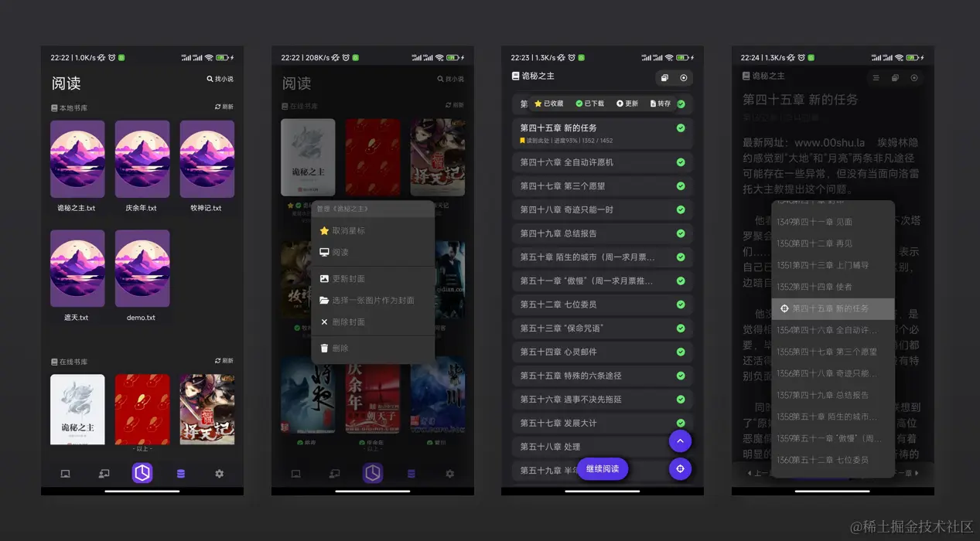The width and height of the screenshot is (980, 541).
Task: Open chapter 第四十七章 第三个愿望
Action: coord(603,185)
